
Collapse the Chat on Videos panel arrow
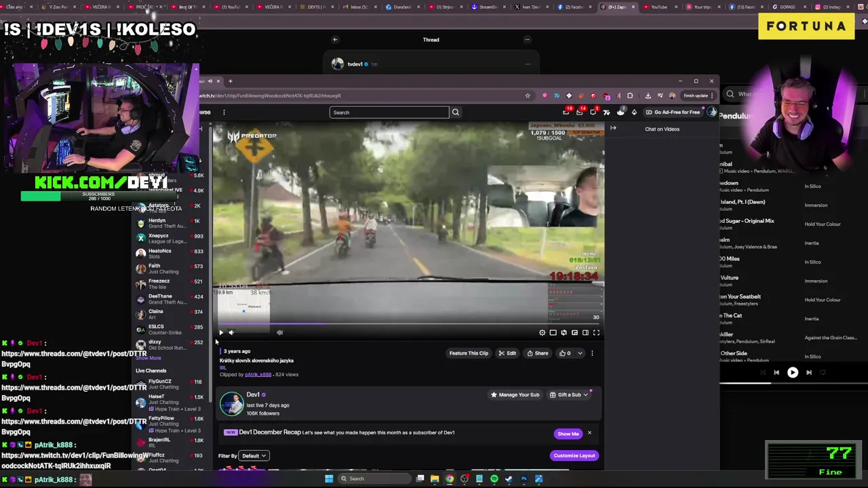tap(613, 128)
